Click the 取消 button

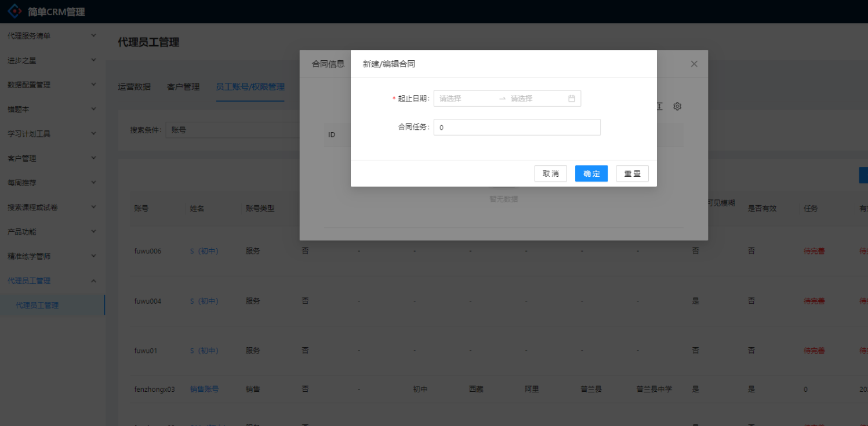pos(550,174)
